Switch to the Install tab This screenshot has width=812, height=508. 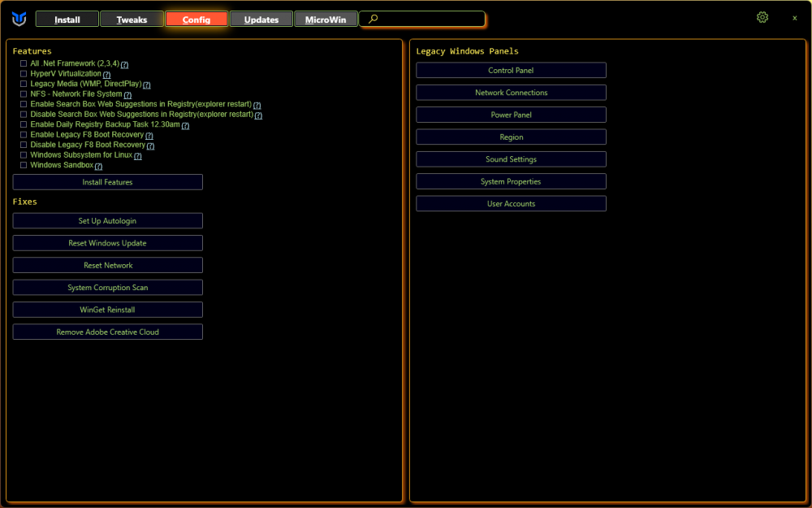click(x=67, y=20)
